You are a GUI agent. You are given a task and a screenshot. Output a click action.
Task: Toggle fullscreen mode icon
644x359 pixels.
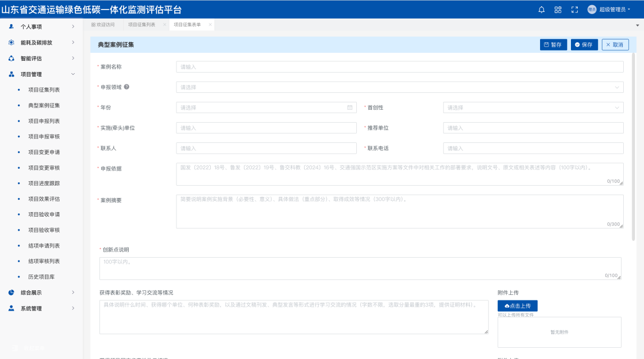coord(574,10)
